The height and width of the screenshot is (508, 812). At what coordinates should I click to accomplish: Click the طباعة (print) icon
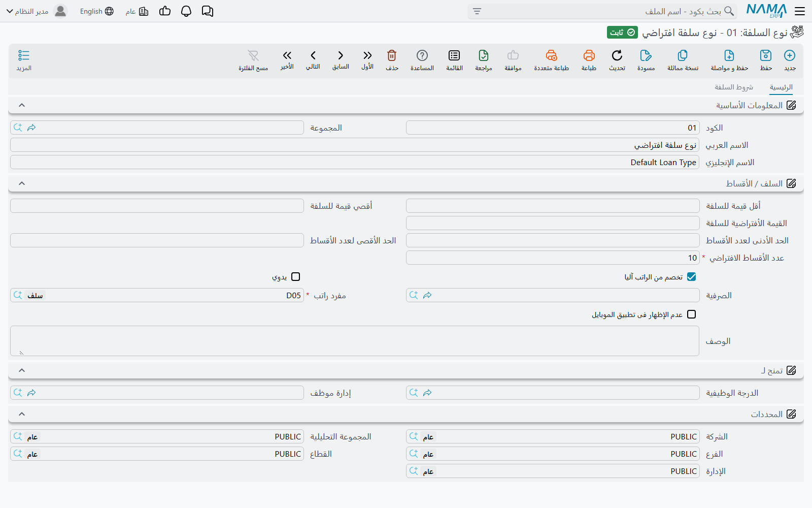point(589,55)
